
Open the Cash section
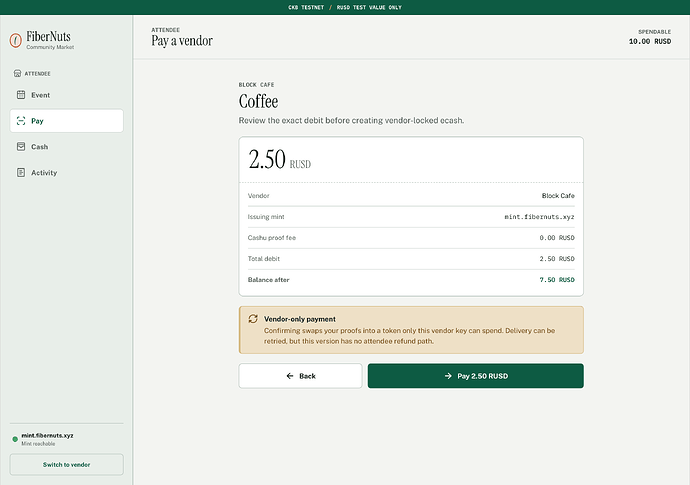pos(66,147)
